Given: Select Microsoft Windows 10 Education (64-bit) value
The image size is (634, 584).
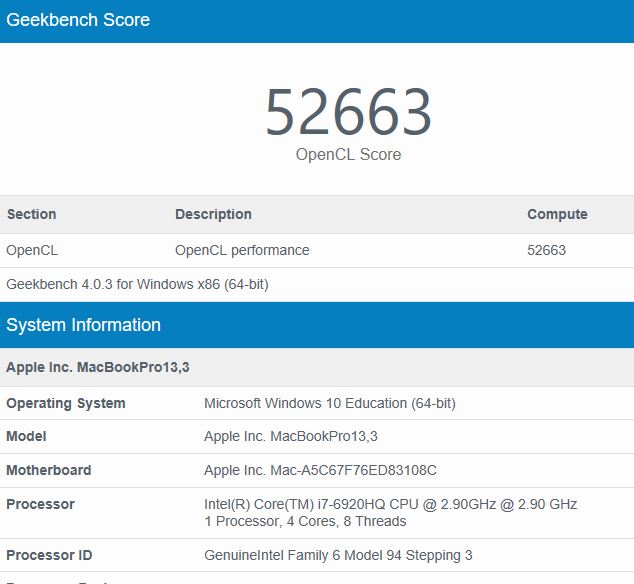Looking at the screenshot, I should tap(330, 403).
